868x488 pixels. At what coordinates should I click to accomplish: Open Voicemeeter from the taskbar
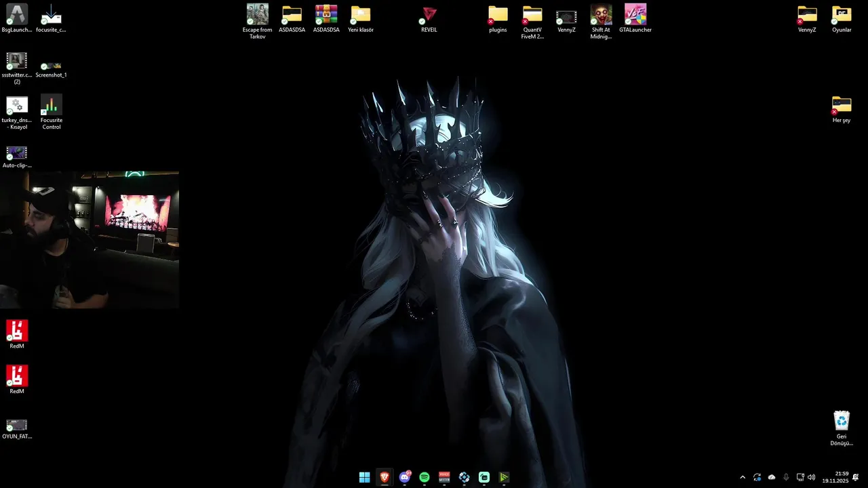(444, 477)
